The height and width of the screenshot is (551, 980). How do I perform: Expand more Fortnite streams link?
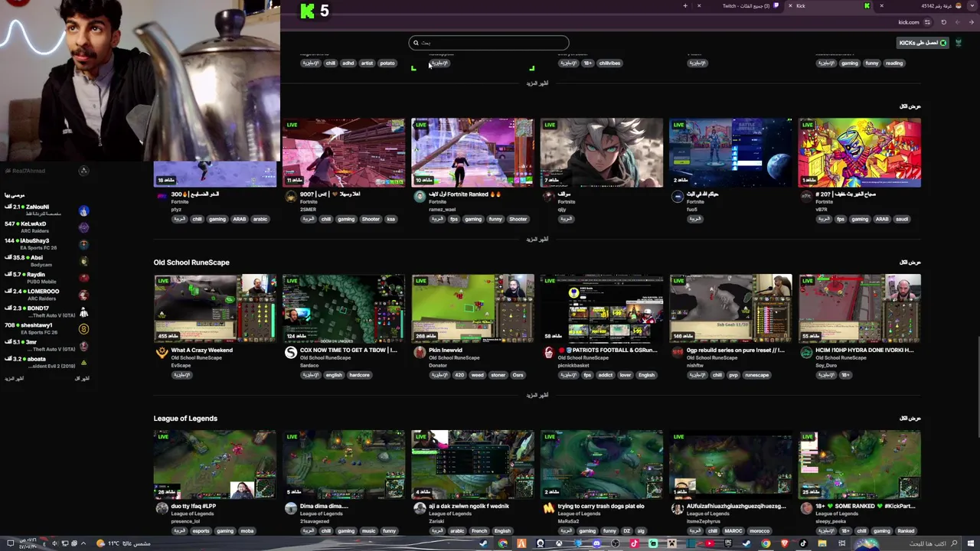(x=537, y=239)
